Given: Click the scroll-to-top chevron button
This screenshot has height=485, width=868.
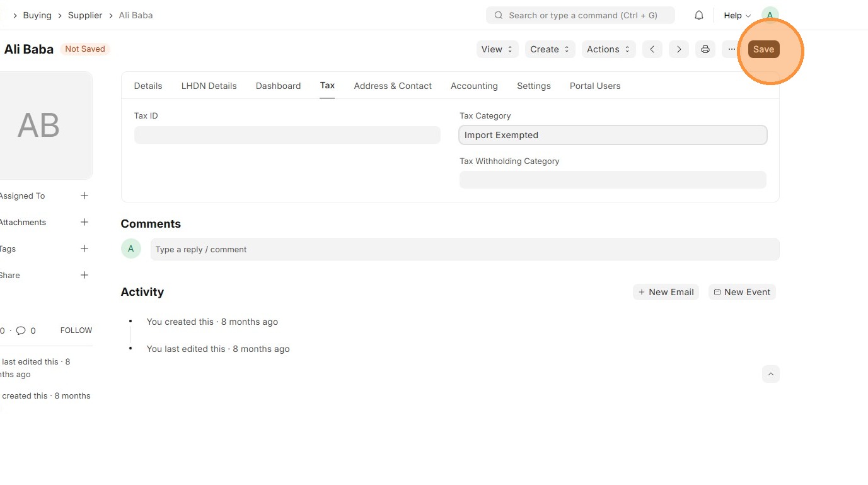Looking at the screenshot, I should [771, 374].
